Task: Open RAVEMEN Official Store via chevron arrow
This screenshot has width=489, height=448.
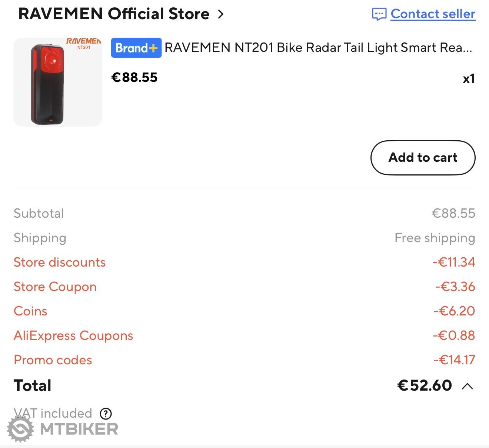Action: pos(221,14)
